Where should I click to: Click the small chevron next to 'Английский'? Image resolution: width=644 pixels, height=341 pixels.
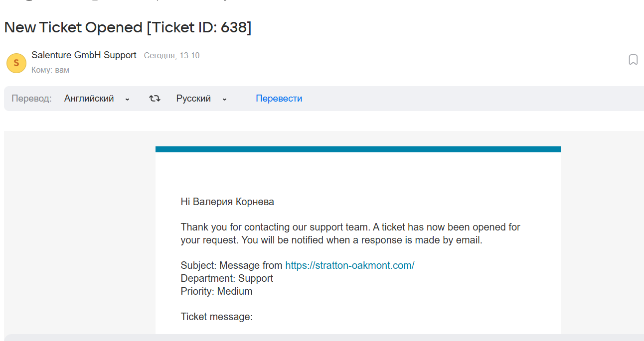click(x=127, y=99)
